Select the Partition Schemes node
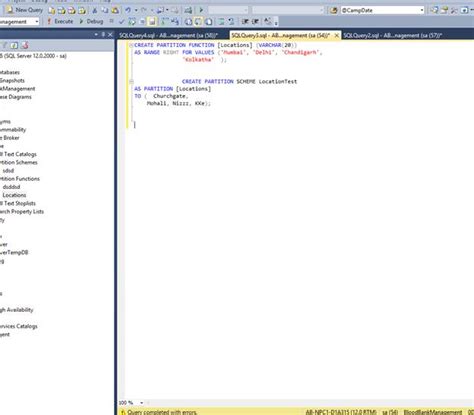This screenshot has height=415, width=474. [x=19, y=162]
